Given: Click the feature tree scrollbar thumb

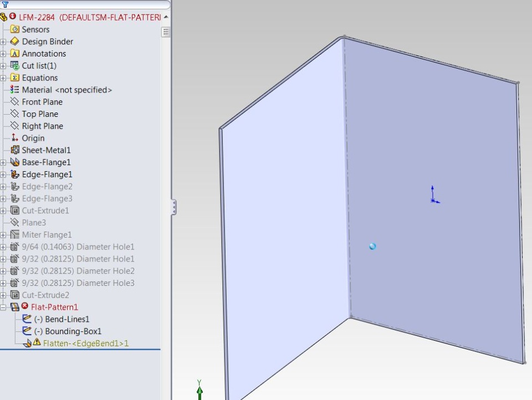Looking at the screenshot, I should pos(166,32).
